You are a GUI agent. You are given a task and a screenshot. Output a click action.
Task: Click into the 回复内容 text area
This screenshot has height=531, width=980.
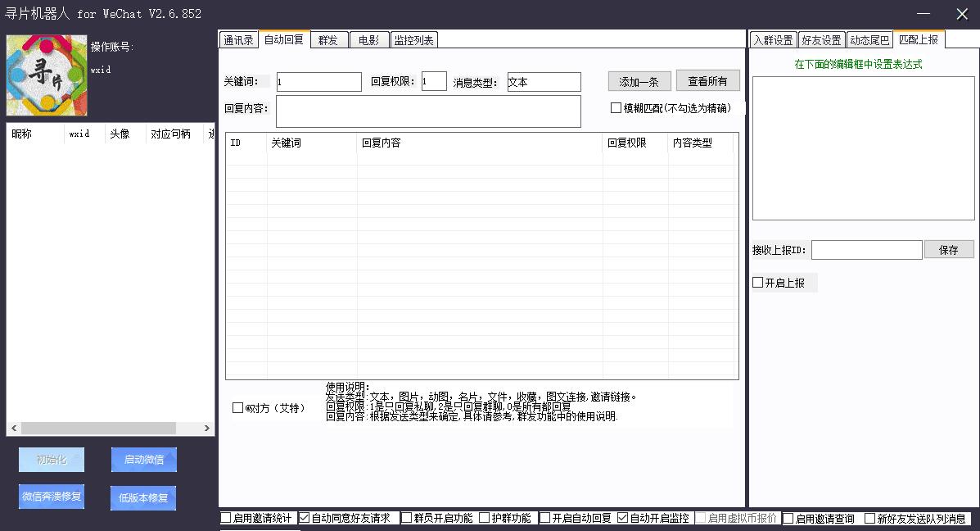428,111
